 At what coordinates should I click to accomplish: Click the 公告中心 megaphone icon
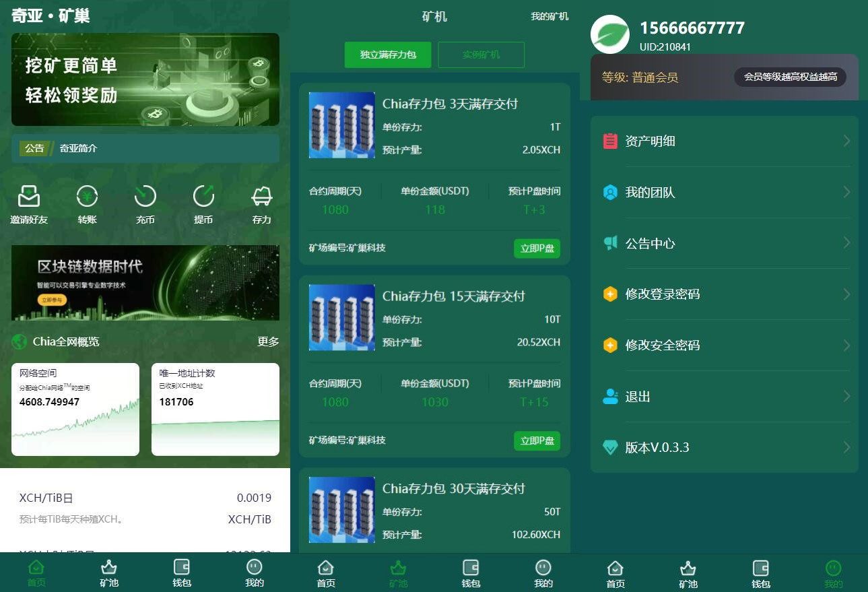(610, 243)
